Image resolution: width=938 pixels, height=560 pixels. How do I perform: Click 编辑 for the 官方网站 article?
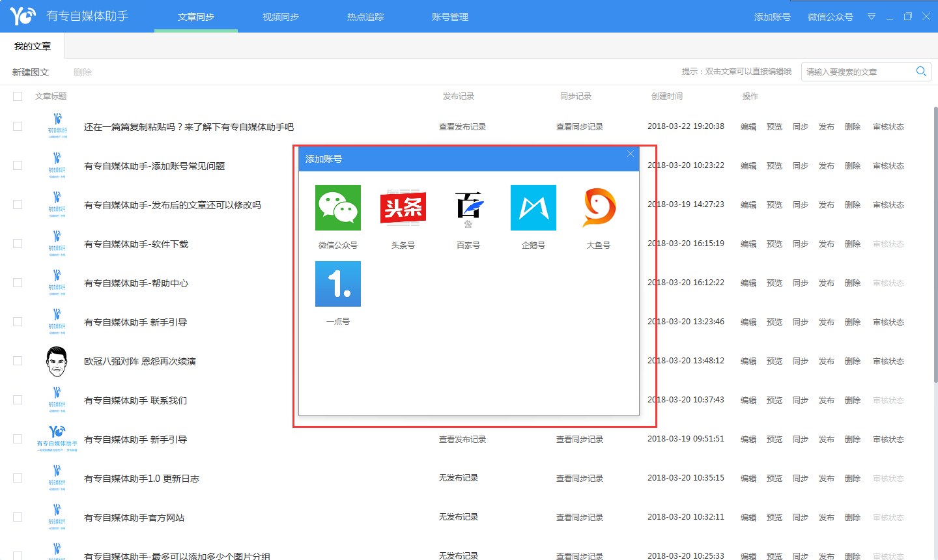click(748, 518)
